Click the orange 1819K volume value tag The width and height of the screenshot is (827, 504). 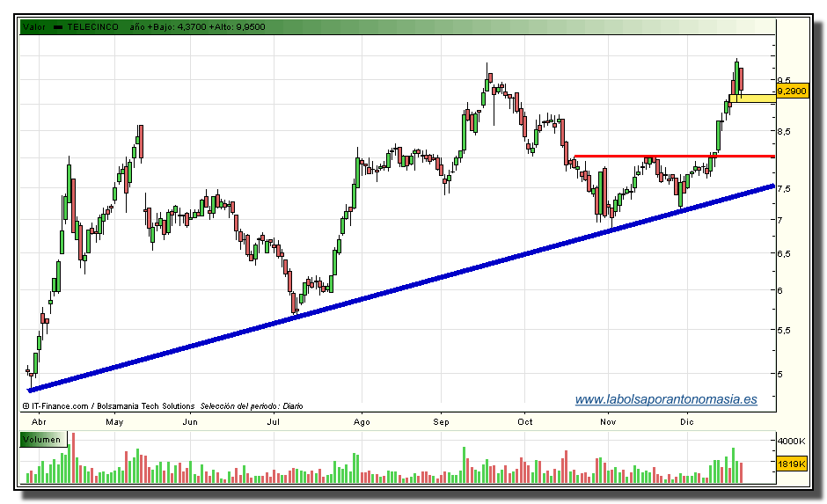792,463
